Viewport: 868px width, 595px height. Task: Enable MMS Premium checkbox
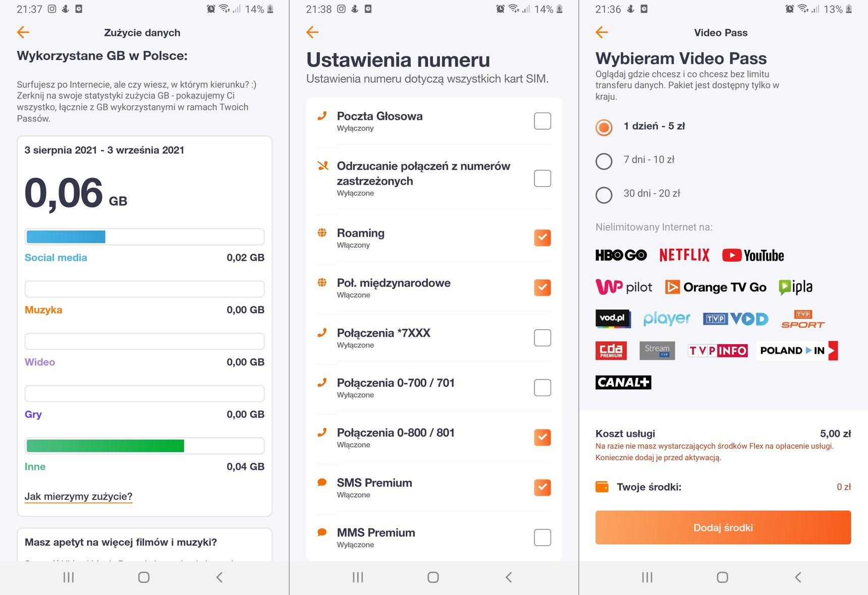click(542, 537)
